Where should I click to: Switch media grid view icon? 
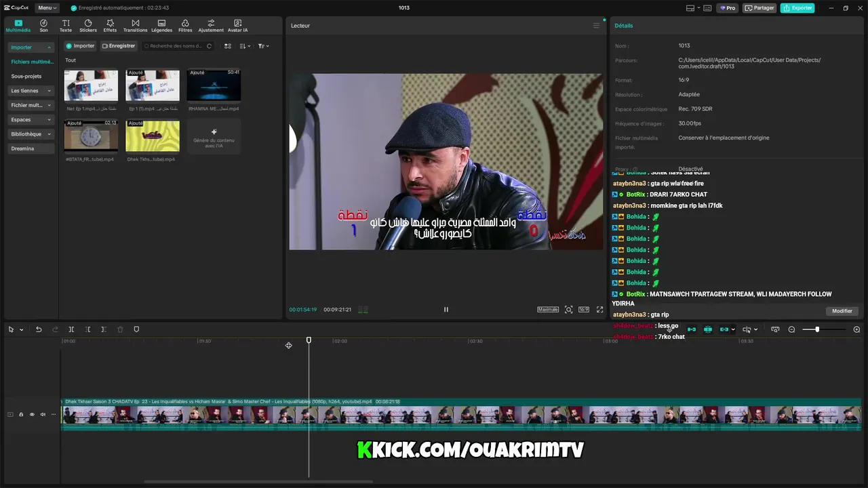[228, 46]
